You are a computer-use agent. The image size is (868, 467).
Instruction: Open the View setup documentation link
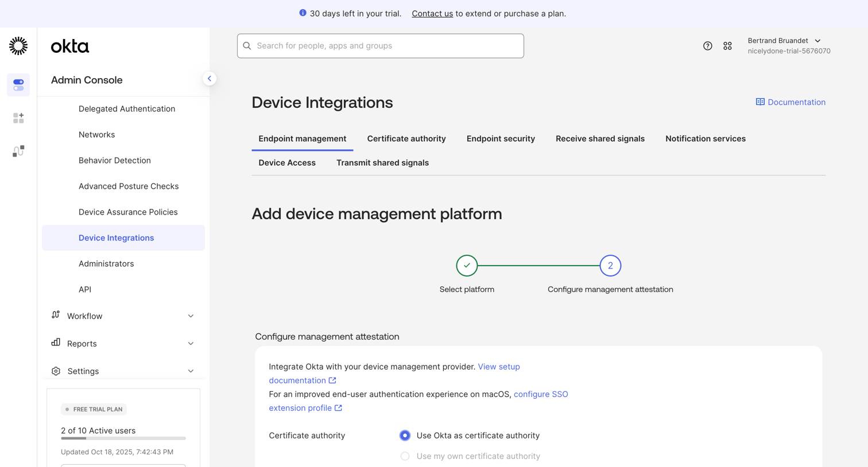394,373
